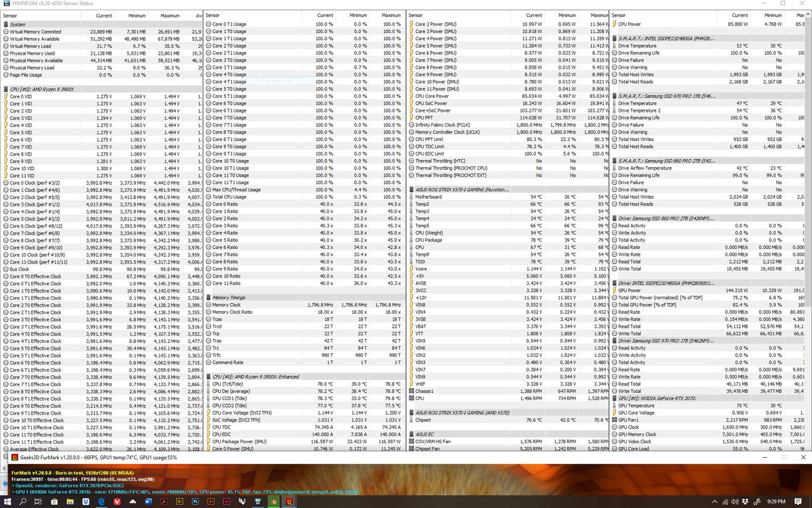Image resolution: width=812 pixels, height=508 pixels.
Task: Open Task View from the taskbar
Action: 38,502
